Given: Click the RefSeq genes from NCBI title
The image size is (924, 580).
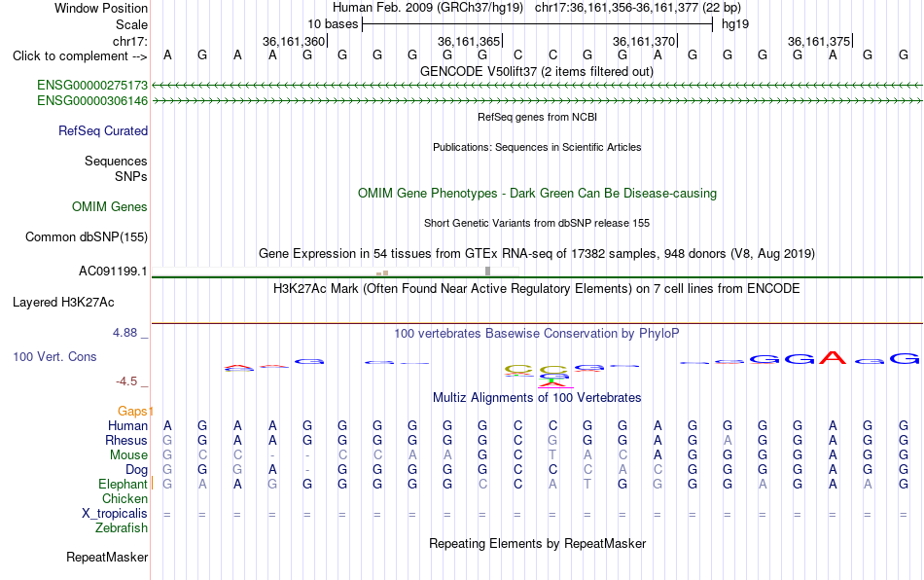Looking at the screenshot, I should 538,117.
